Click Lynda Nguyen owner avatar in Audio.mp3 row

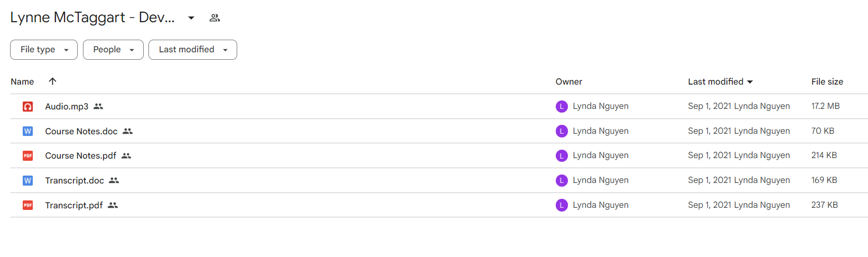pyautogui.click(x=562, y=106)
